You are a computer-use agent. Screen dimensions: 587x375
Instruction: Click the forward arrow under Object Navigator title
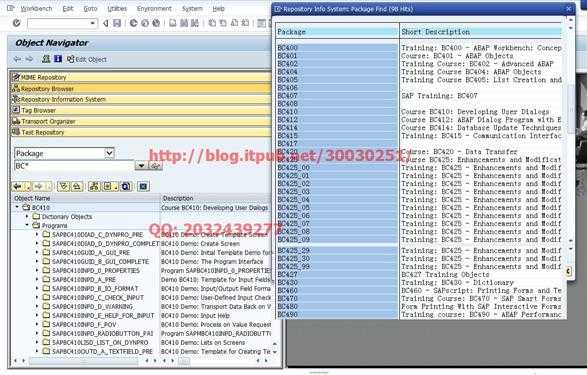click(29, 59)
